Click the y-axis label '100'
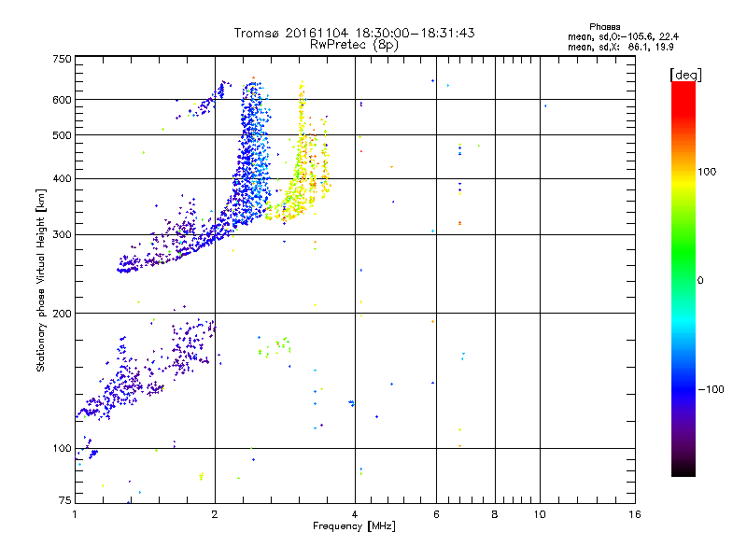 point(62,449)
